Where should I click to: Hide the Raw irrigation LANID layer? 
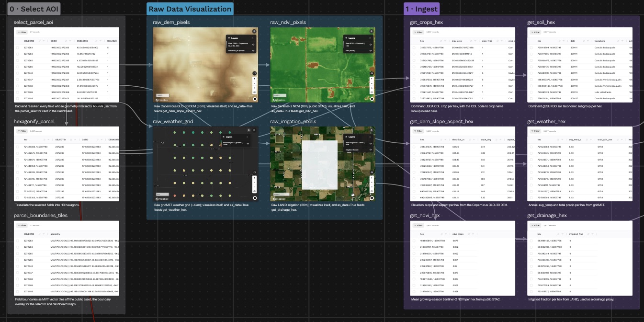pos(371,144)
